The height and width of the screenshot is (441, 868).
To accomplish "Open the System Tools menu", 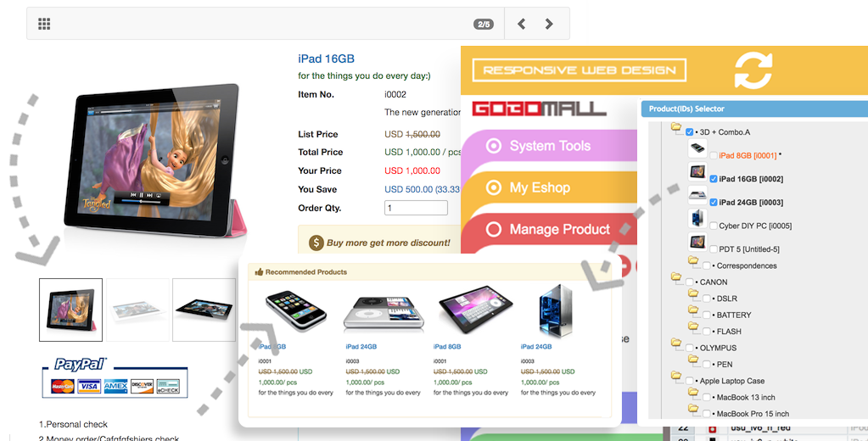I will (549, 146).
